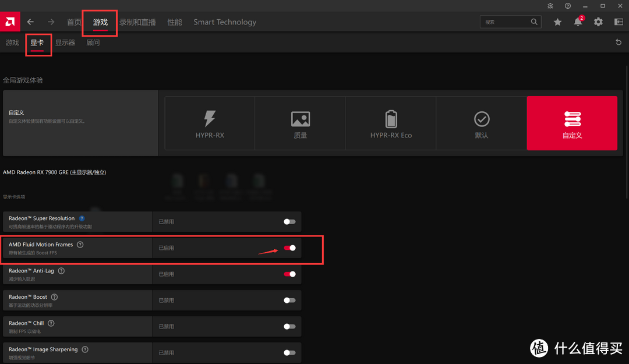
Task: Click the vertical scrollbar on the right
Action: tap(627, 132)
